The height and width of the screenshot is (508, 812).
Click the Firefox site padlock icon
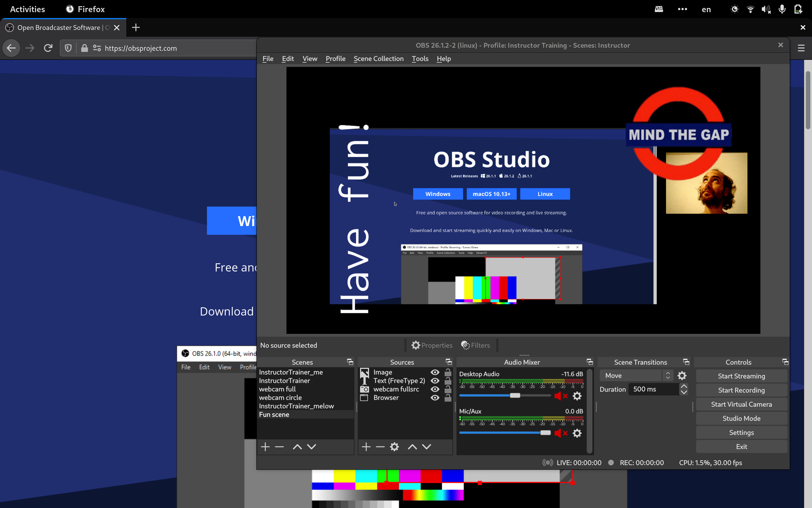[85, 48]
